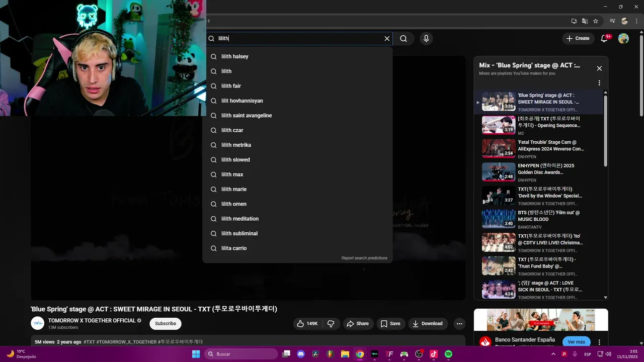Select the 'lilith fair' suggestion
The width and height of the screenshot is (644, 362).
click(297, 86)
